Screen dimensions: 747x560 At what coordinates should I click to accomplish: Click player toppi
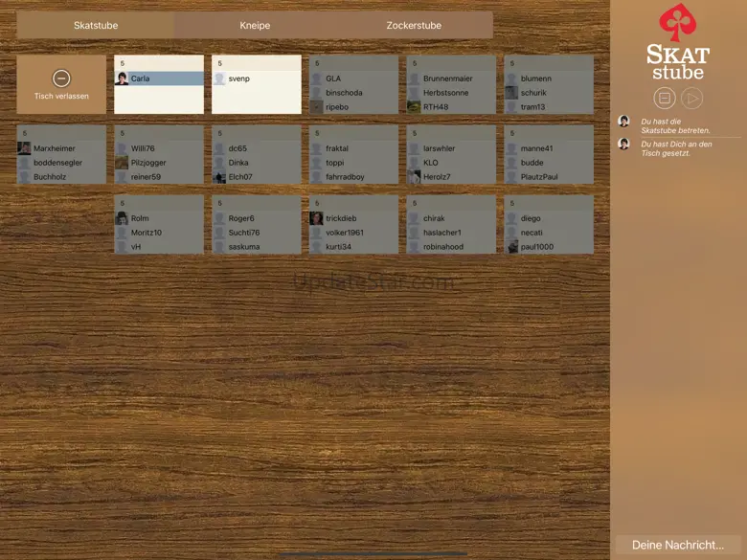pos(354,163)
